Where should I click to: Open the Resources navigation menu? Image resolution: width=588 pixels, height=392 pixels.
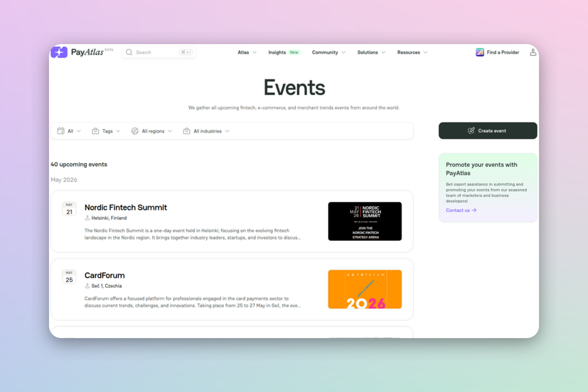click(x=412, y=52)
